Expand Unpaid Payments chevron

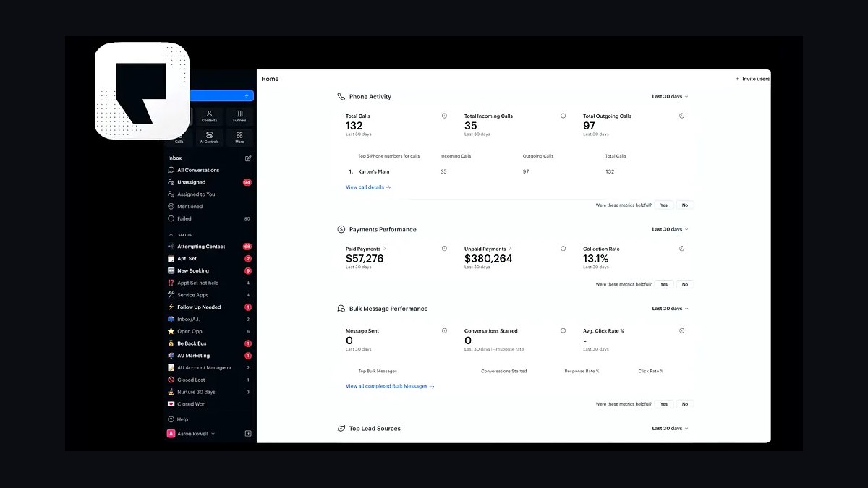click(x=510, y=249)
